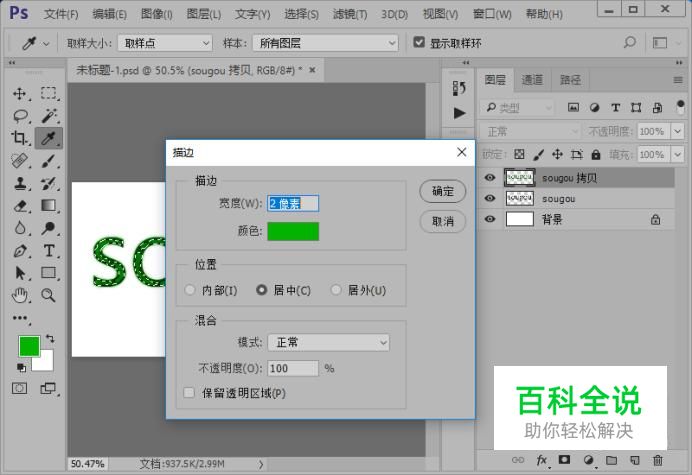Select the Blur tool
692x475 pixels.
pos(19,228)
